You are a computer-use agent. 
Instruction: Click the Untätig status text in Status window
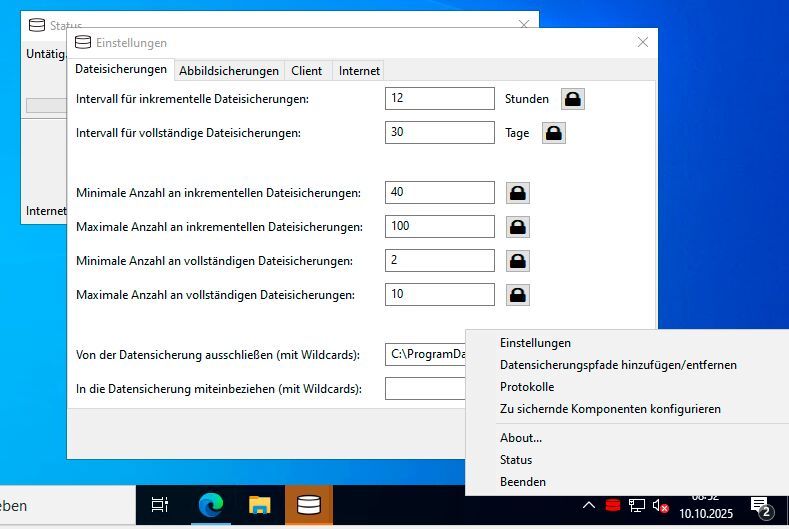[x=46, y=54]
